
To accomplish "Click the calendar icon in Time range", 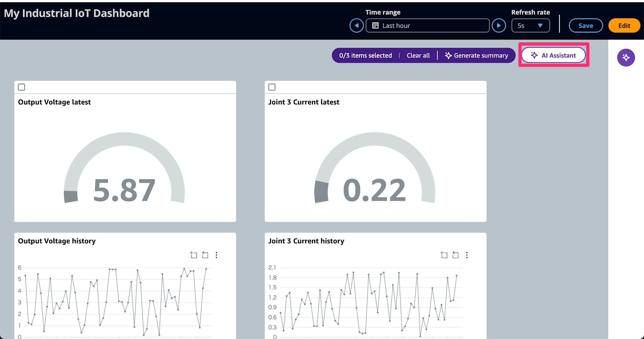I will coord(375,26).
